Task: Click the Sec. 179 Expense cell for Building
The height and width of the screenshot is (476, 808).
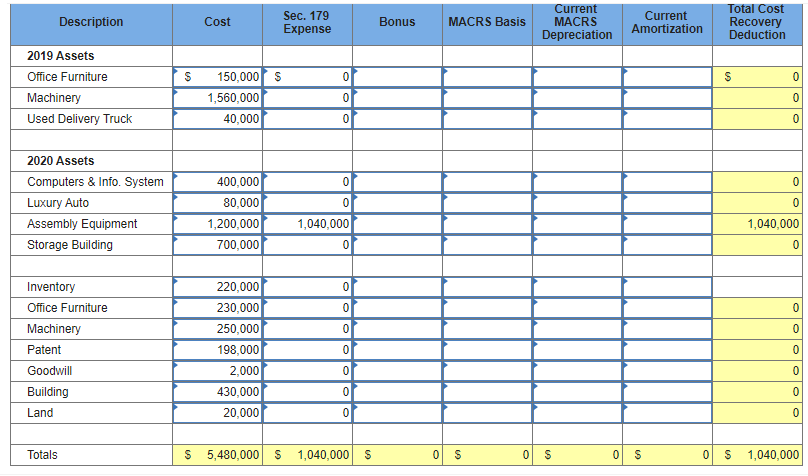Action: 308,392
